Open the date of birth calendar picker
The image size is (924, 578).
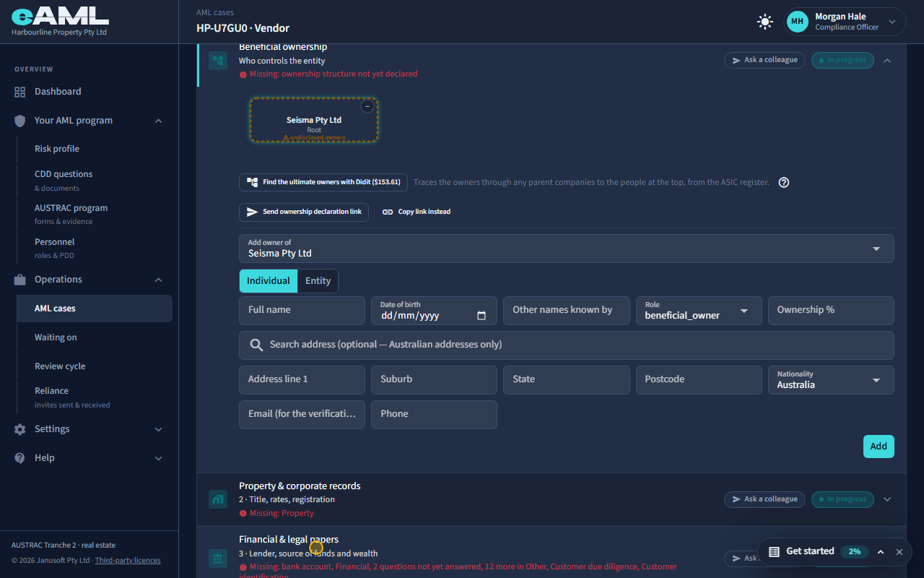tap(481, 316)
